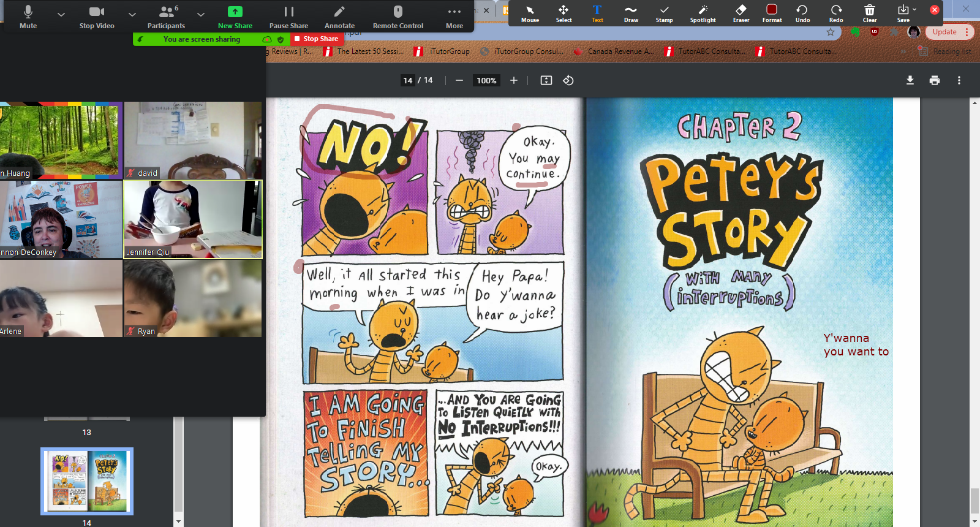Activate the Text annotation tool
Screen dimensions: 980x527
(597, 13)
